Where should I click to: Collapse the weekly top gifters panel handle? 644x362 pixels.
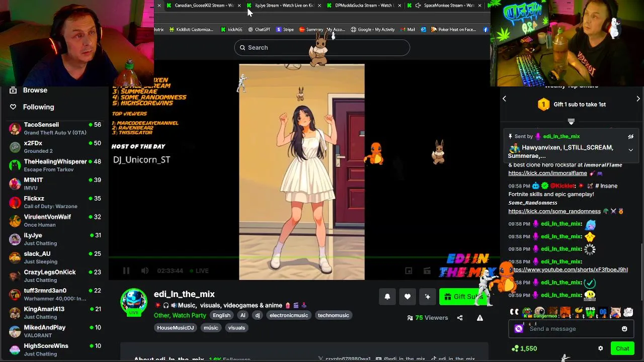(571, 122)
